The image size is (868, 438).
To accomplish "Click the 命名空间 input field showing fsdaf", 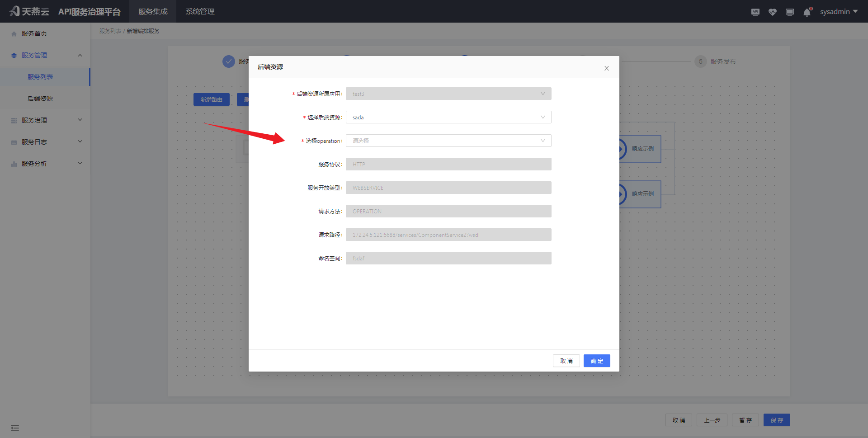I will pos(448,258).
